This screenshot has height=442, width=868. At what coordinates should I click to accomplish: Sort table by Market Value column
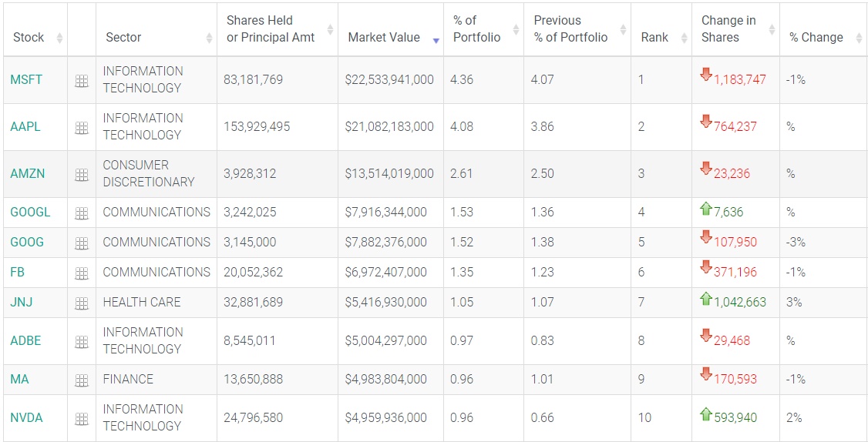(x=384, y=37)
